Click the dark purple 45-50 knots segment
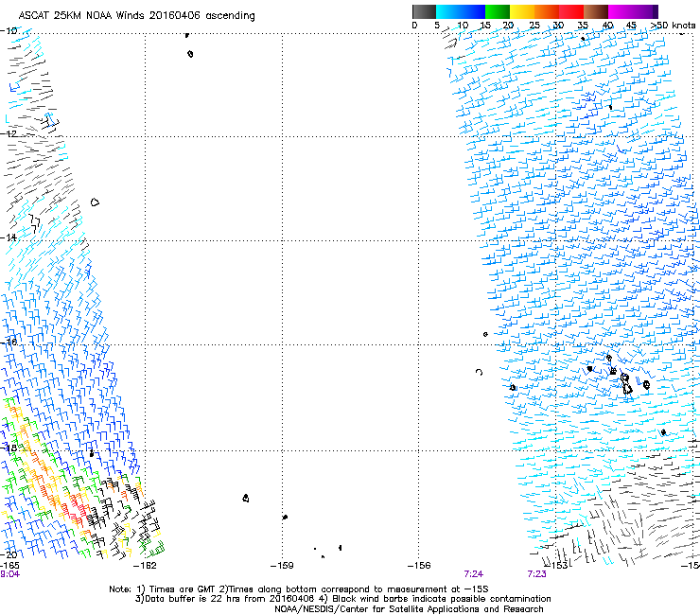Image resolution: width=700 pixels, height=615 pixels. coord(645,11)
